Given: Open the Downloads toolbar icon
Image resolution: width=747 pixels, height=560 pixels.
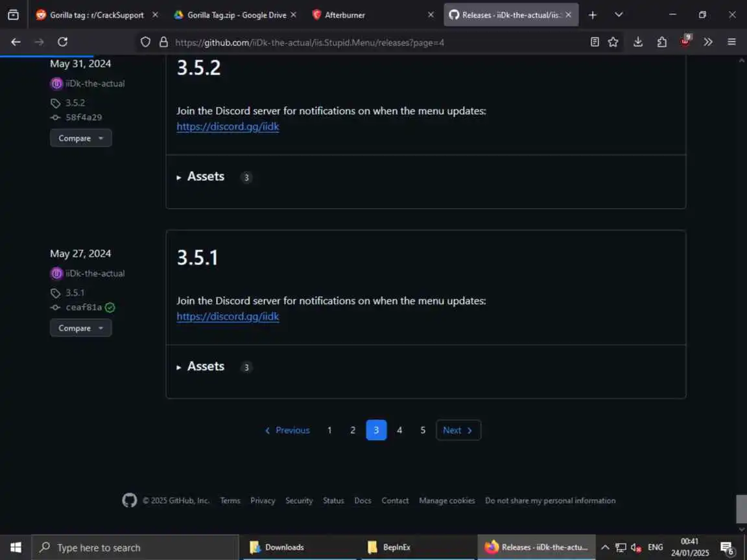Looking at the screenshot, I should coord(638,42).
